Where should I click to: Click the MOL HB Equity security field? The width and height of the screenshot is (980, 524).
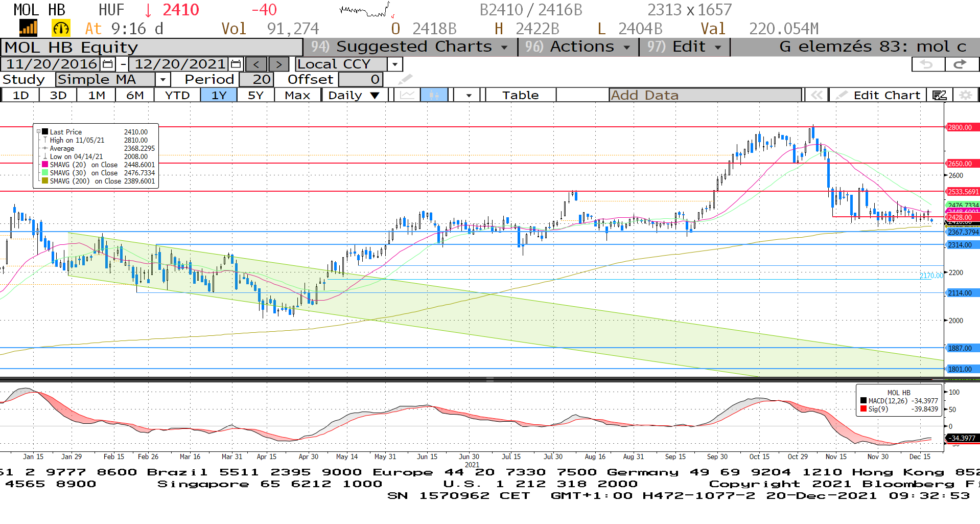tap(152, 47)
